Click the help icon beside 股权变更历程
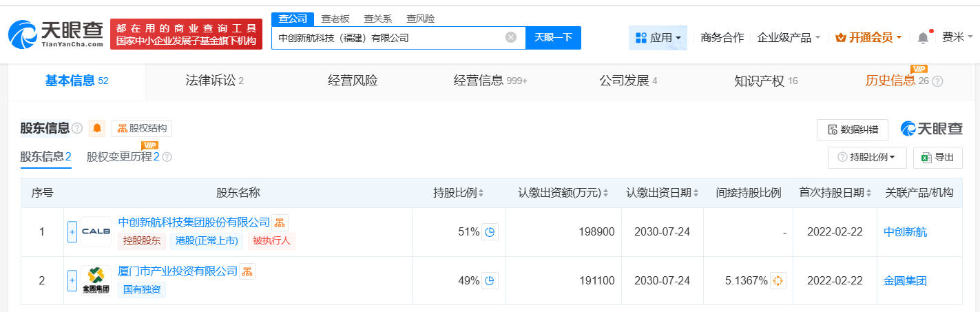This screenshot has height=312, width=980. click(167, 157)
